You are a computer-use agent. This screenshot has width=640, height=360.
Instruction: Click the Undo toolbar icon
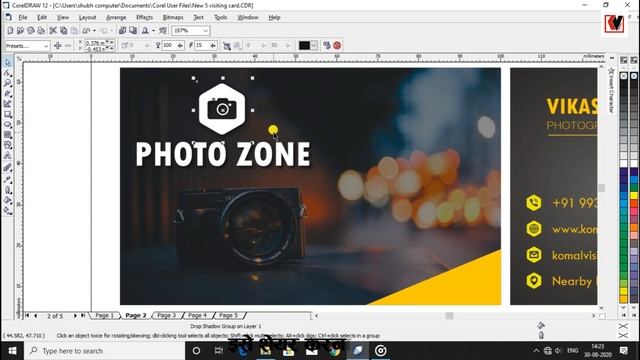(x=86, y=31)
